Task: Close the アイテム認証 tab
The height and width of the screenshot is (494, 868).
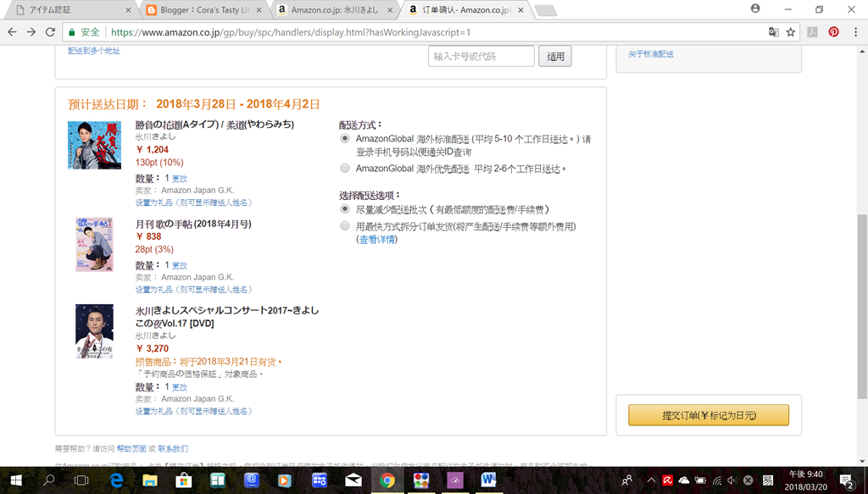Action: point(129,10)
